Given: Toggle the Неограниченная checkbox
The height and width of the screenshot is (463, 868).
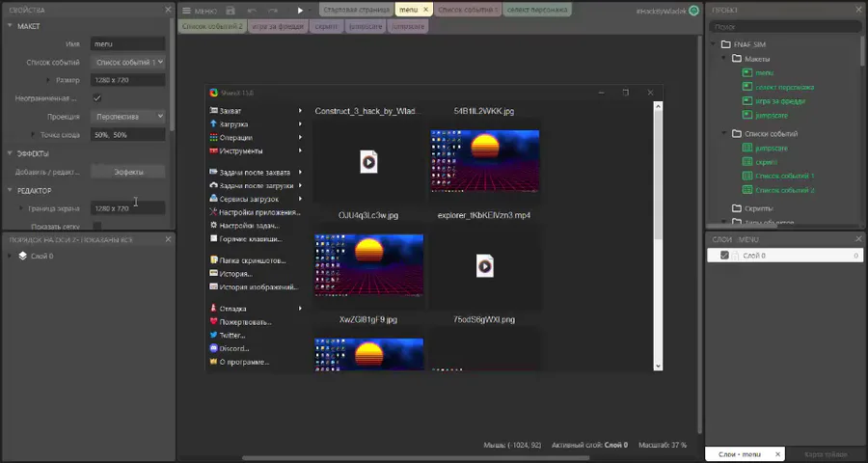Looking at the screenshot, I should pyautogui.click(x=96, y=98).
